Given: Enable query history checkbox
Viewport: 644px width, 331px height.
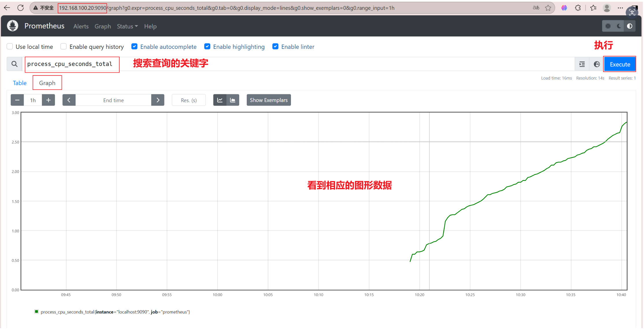Looking at the screenshot, I should point(64,47).
